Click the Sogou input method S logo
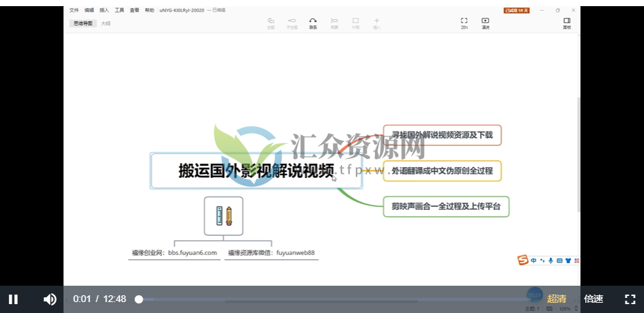The image size is (644, 313). point(523,260)
